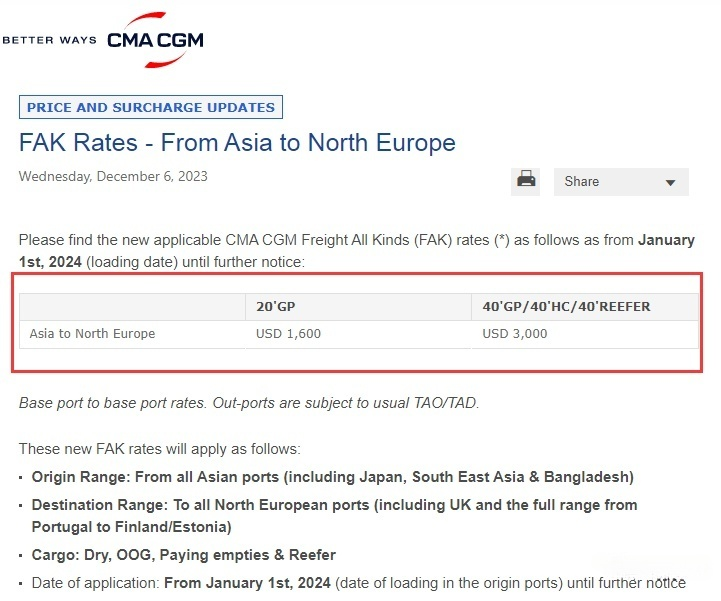Click the FAK Rates article headline
The image size is (721, 601).
pos(237,143)
